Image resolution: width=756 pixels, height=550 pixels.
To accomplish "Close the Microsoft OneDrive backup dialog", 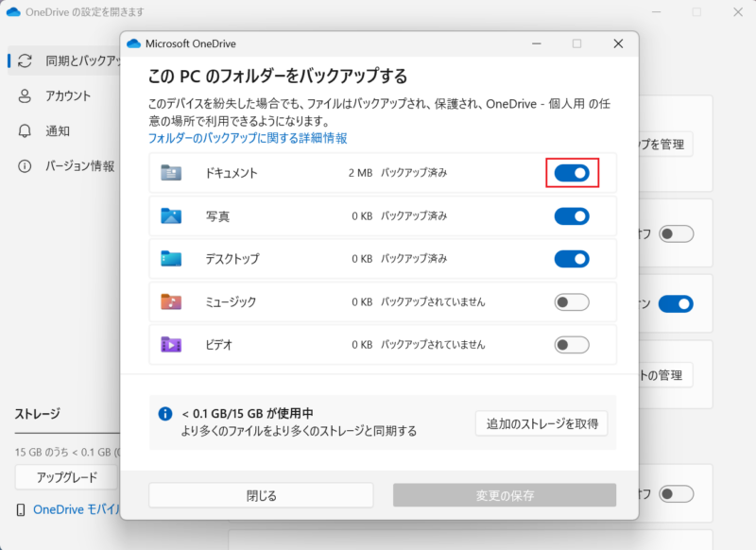I will pyautogui.click(x=618, y=43).
